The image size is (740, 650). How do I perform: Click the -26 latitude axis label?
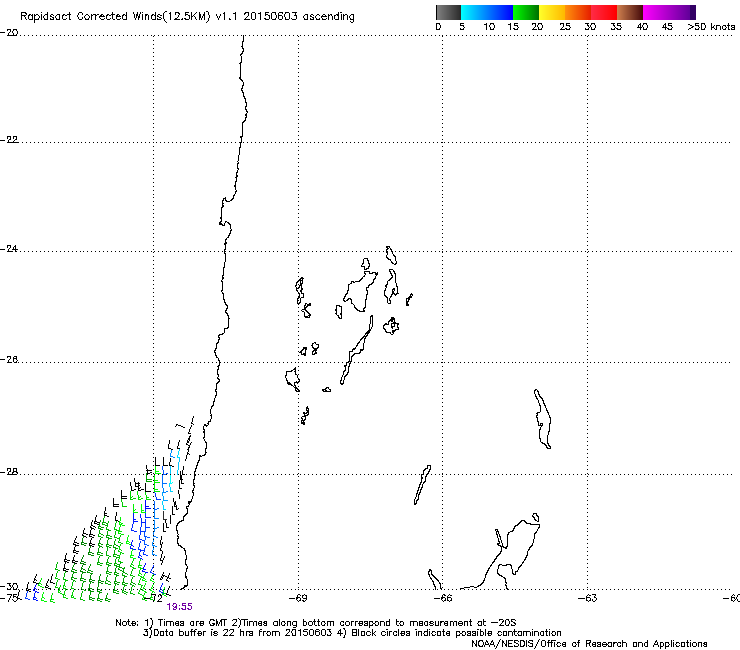(x=9, y=360)
